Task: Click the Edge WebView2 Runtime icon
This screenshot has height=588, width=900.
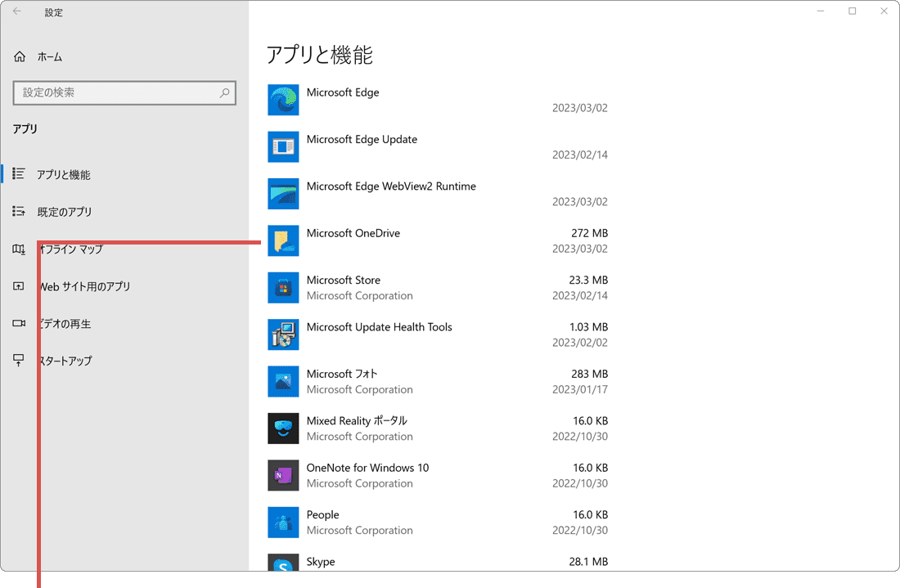Action: (x=283, y=194)
